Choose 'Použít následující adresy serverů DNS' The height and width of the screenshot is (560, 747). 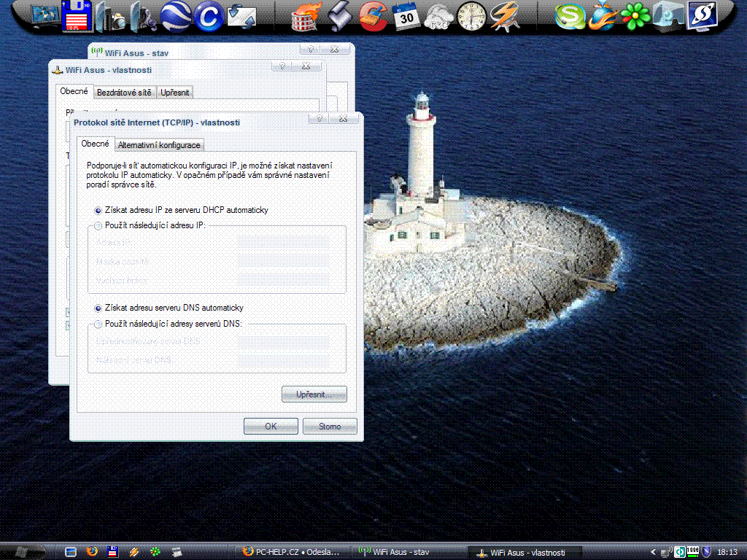(98, 324)
